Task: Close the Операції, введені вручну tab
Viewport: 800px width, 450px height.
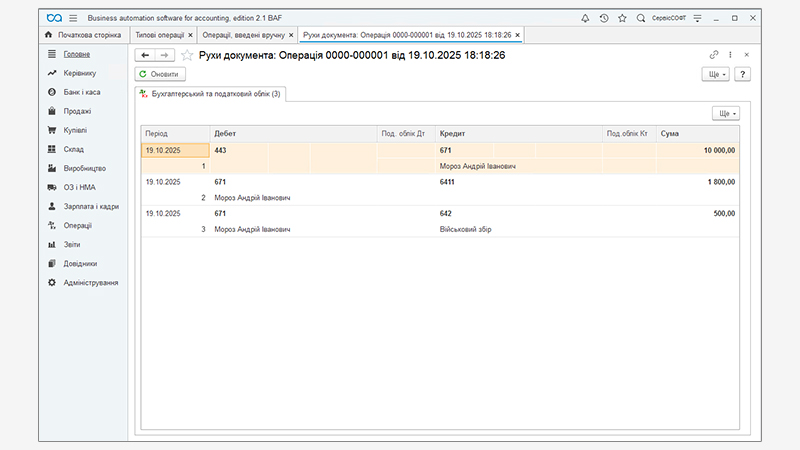Action: (x=291, y=35)
